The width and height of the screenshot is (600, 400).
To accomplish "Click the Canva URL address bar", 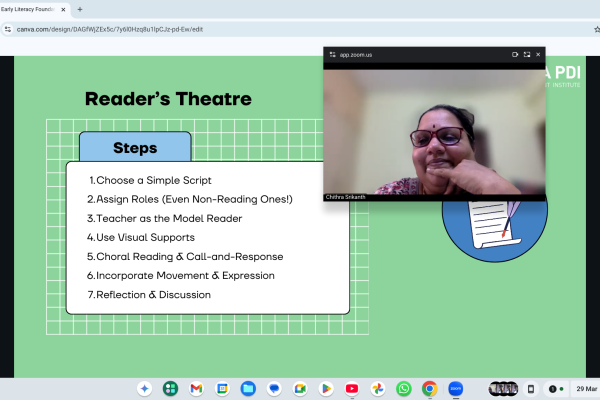I will click(x=150, y=30).
